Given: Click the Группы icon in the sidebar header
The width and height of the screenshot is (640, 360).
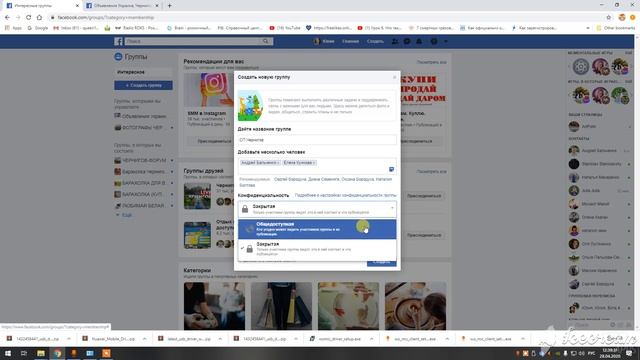Looking at the screenshot, I should (118, 57).
